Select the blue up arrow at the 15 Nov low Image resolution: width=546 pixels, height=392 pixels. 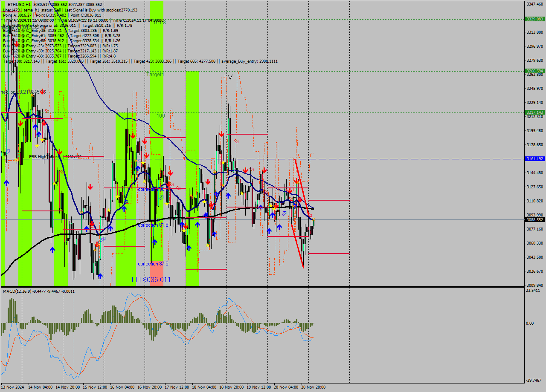99,276
